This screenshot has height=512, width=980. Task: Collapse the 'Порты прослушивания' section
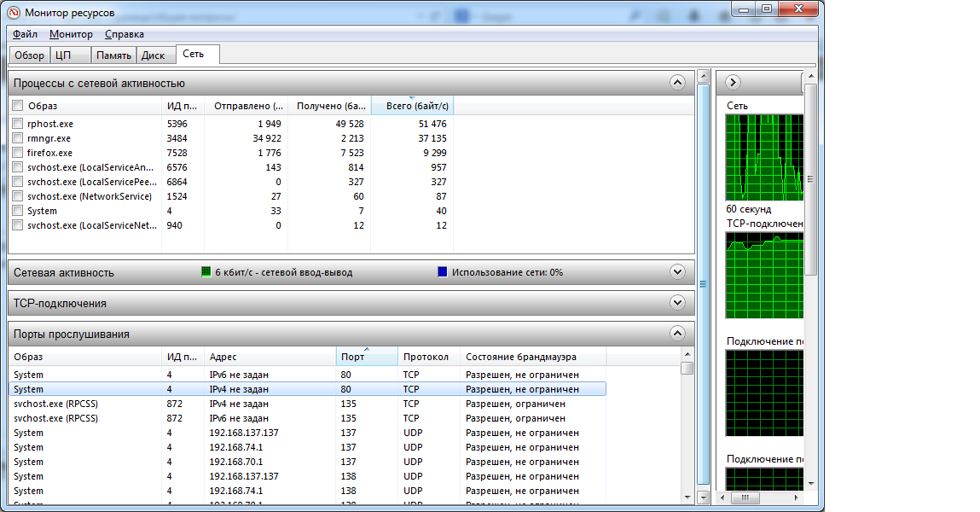click(x=677, y=334)
